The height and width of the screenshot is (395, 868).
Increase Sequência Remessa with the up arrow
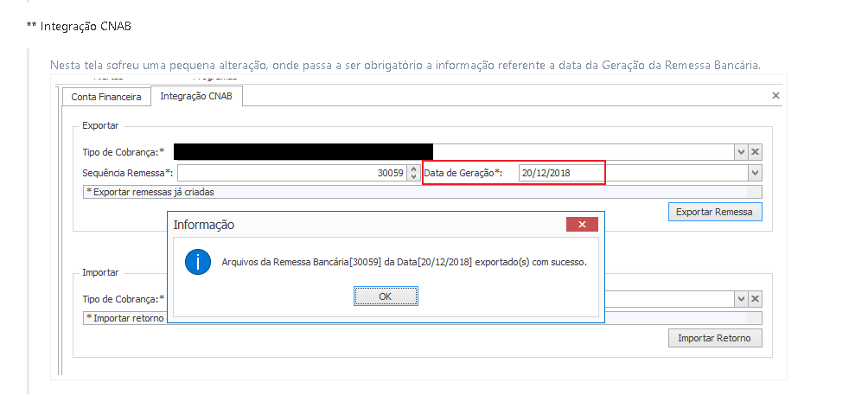coord(413,169)
